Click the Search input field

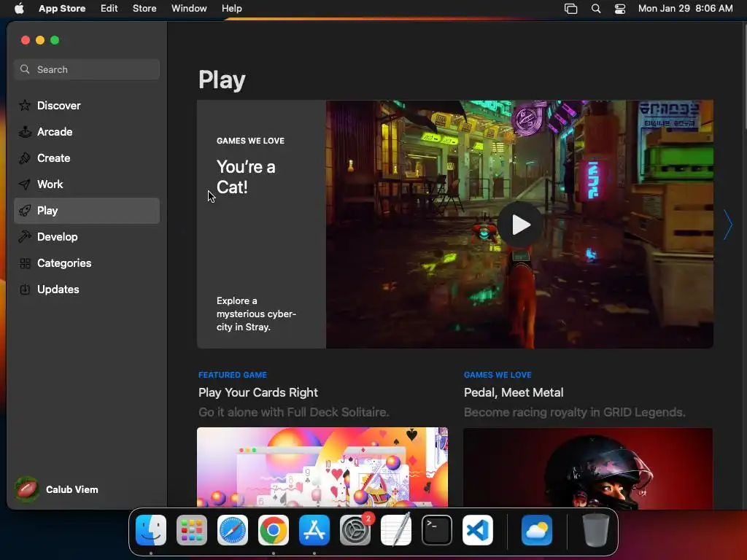point(87,69)
